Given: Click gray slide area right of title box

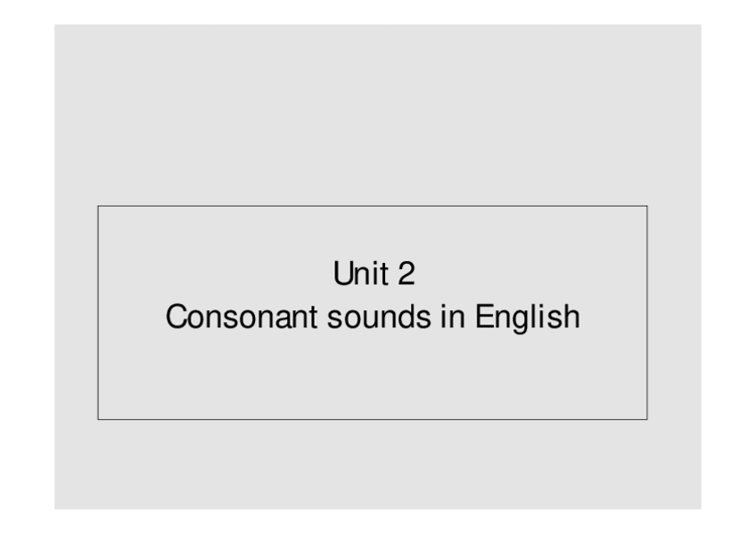Looking at the screenshot, I should click(x=674, y=312).
